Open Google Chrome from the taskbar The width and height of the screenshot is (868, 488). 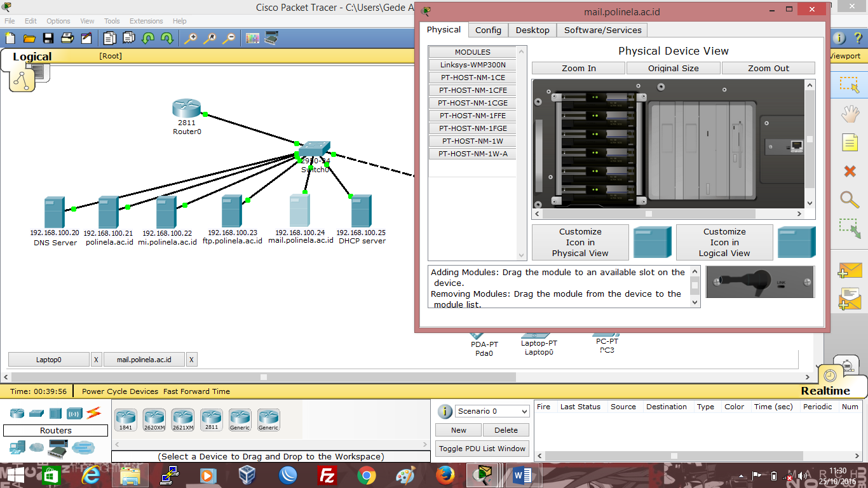click(366, 475)
